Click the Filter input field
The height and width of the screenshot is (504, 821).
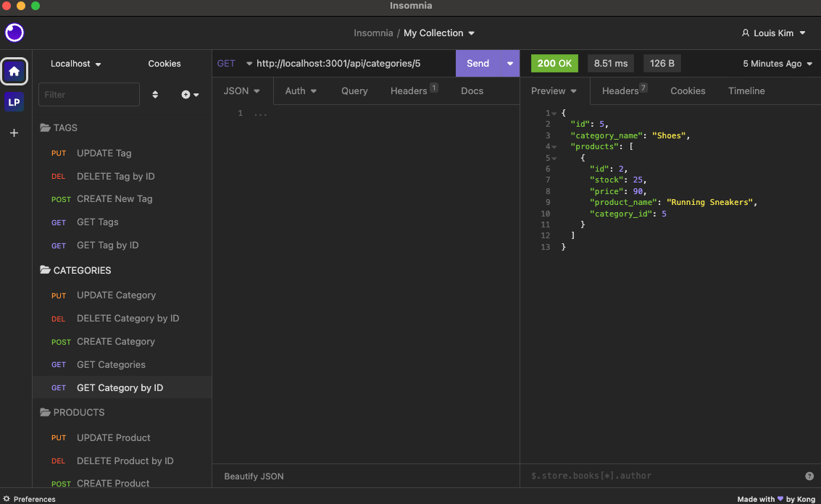[x=88, y=94]
